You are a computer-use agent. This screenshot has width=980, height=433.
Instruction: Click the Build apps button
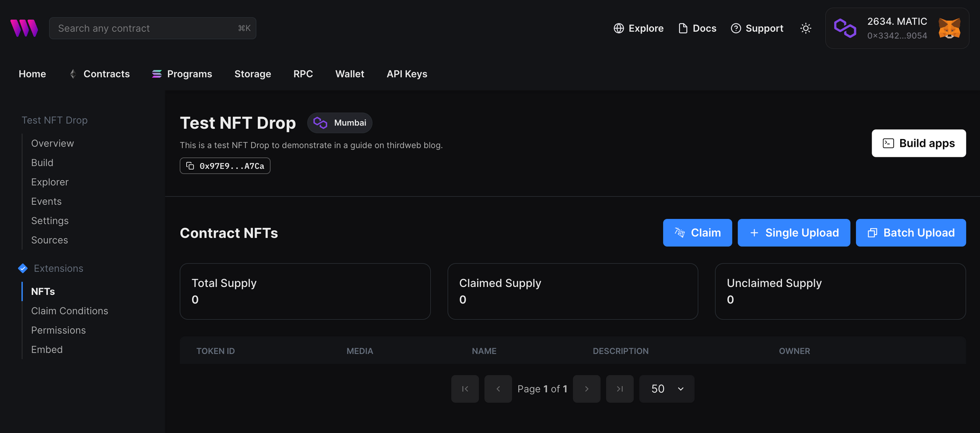pyautogui.click(x=919, y=143)
